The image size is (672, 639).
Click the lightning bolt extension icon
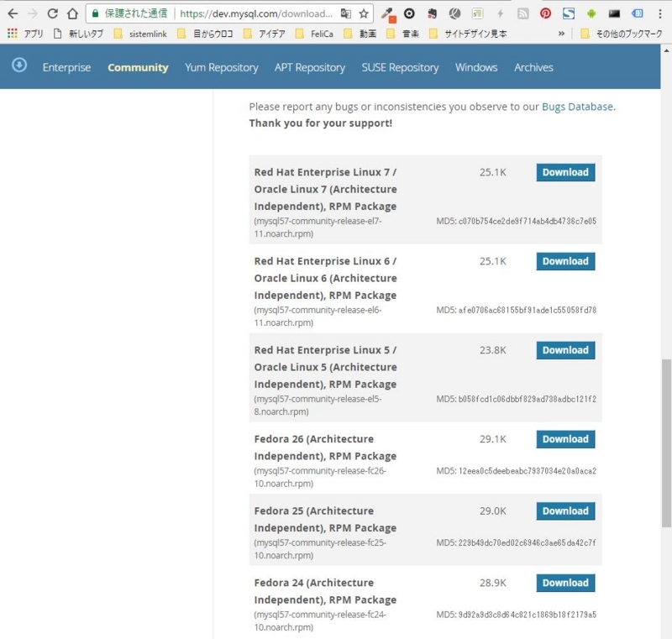click(x=501, y=13)
